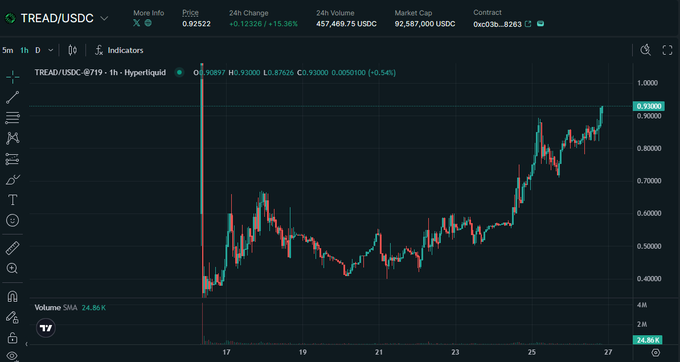Viewport: 680px width, 362px height.
Task: Click the 0.93000 current price label
Action: (649, 106)
